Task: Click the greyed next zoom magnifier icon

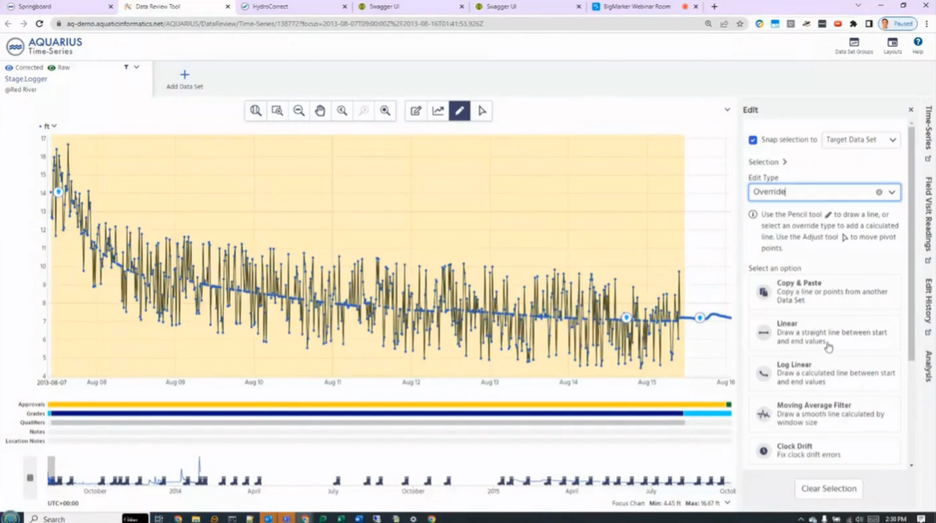Action: point(364,110)
